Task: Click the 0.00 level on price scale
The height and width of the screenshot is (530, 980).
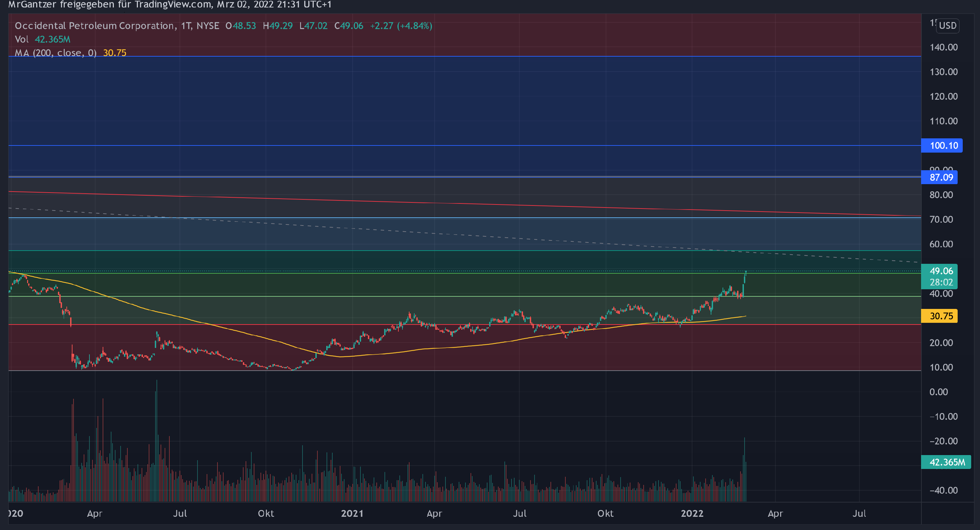Action: coord(939,392)
